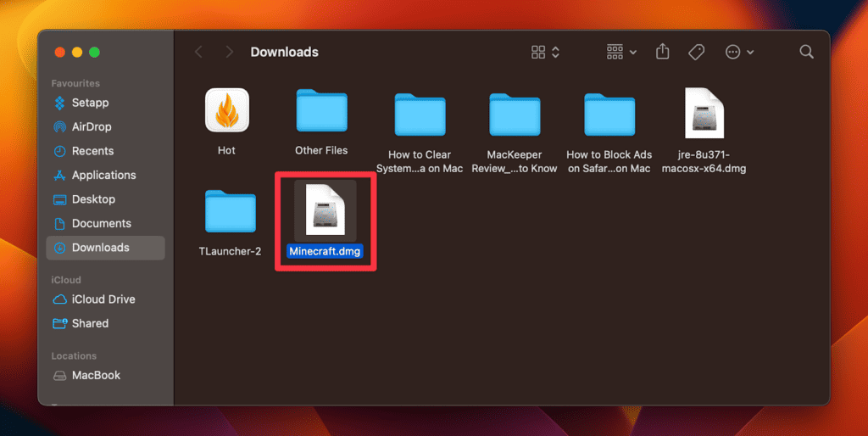Viewport: 868px width, 436px height.
Task: Open the Group By dropdown
Action: tap(621, 52)
